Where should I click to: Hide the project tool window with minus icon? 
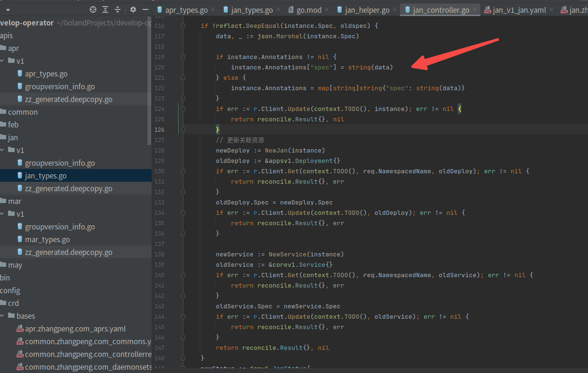145,9
